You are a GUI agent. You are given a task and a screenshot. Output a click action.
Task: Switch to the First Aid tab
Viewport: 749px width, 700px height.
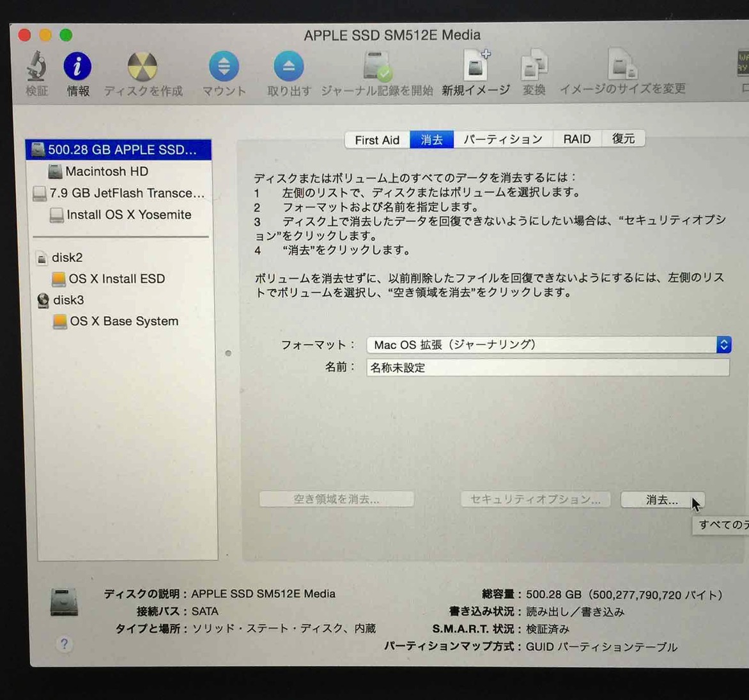[377, 140]
